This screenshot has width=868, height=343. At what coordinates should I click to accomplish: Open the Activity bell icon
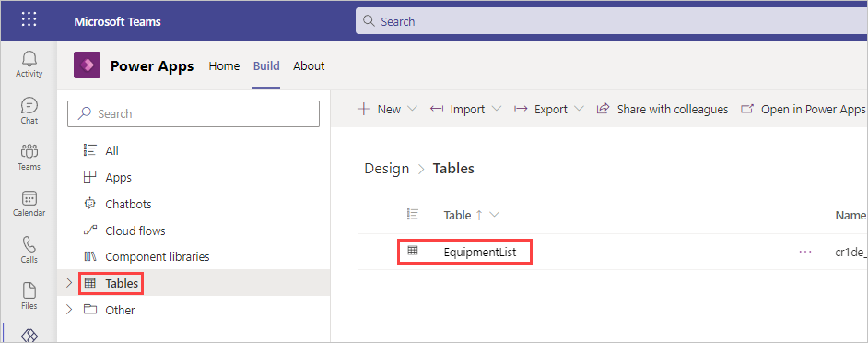tap(29, 64)
